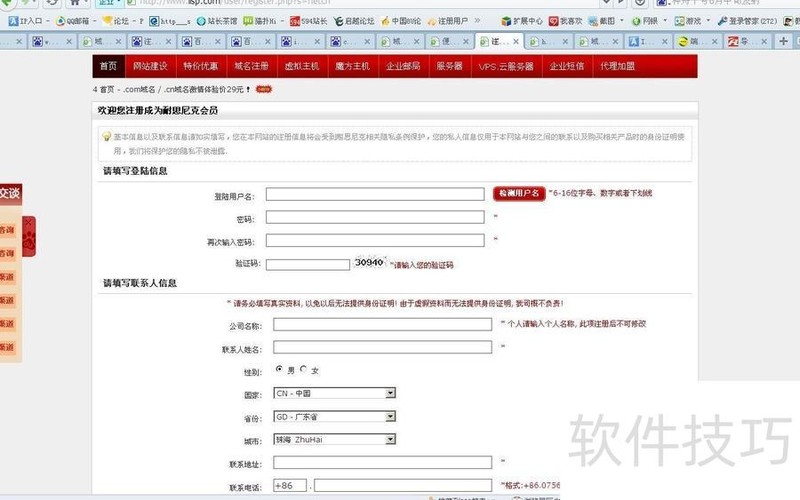
Task: Click the lightbulb tip icon in notice
Action: click(x=106, y=136)
